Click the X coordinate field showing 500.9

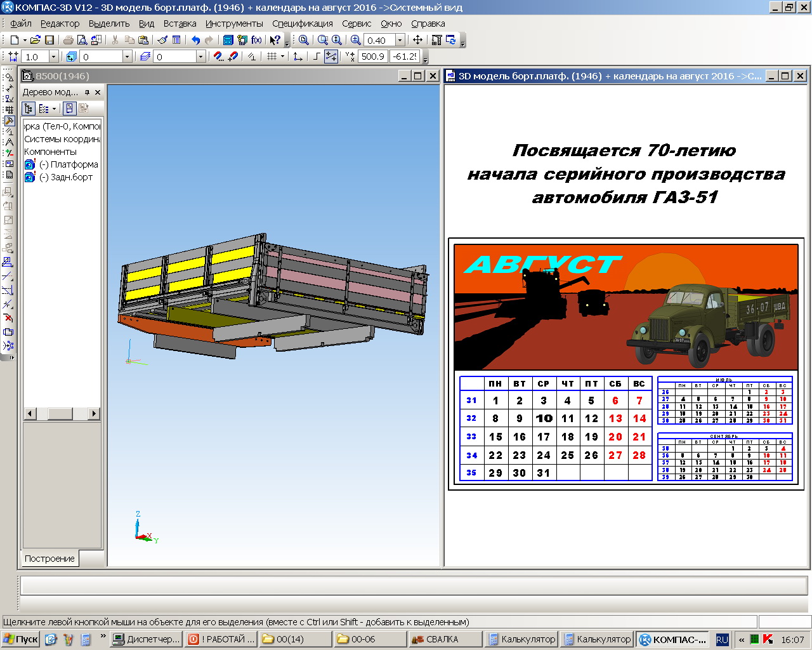pos(373,56)
